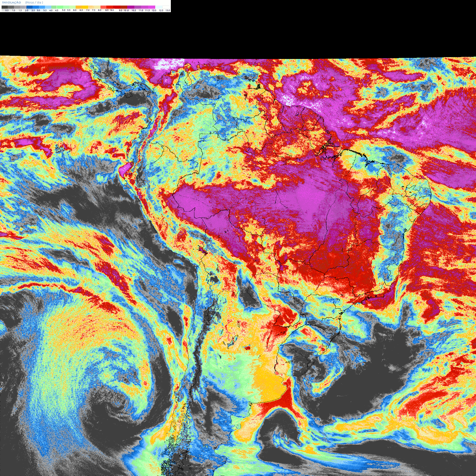Click the '13.0' legend value

(x=168, y=10)
